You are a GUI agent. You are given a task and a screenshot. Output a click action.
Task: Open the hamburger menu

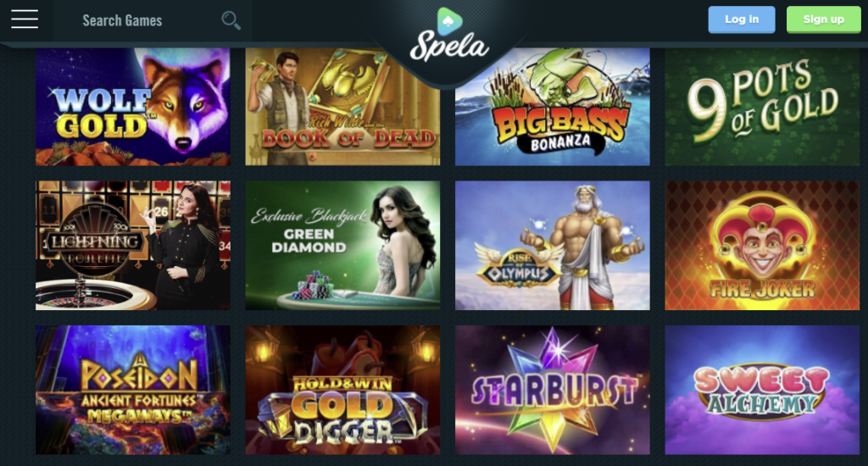coord(25,19)
